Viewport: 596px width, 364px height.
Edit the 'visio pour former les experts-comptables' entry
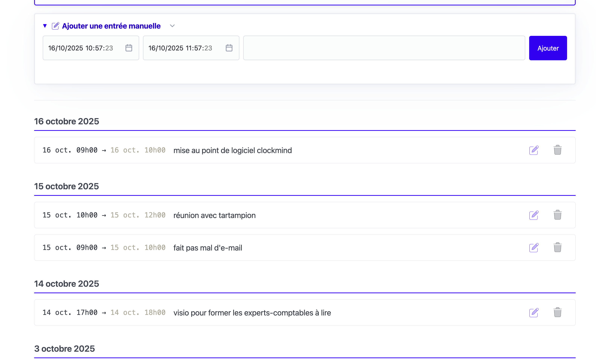(x=534, y=312)
